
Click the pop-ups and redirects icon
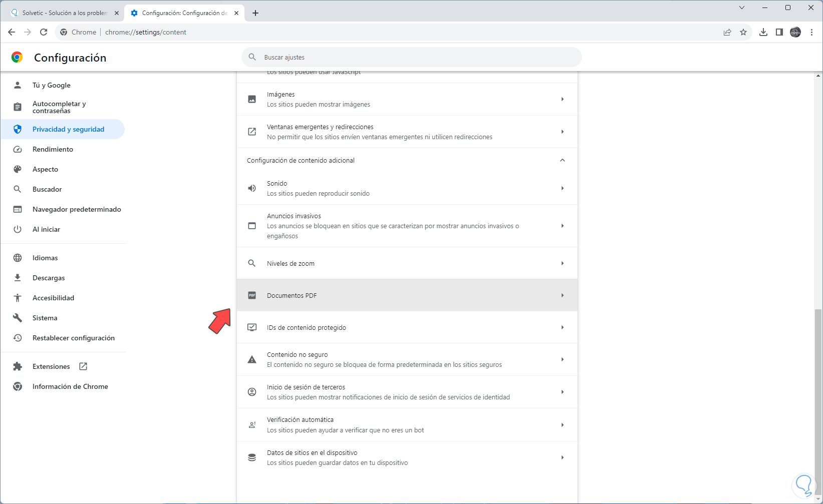click(x=252, y=132)
